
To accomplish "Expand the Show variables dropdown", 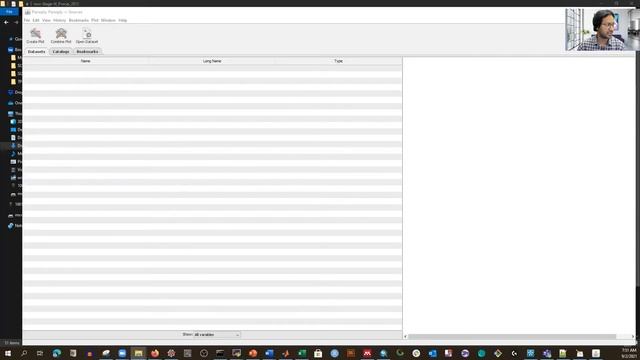I will click(x=217, y=335).
